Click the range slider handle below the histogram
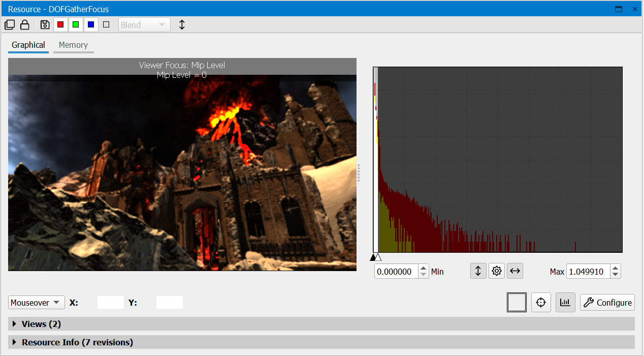Screen dimensions: 644x356 click(x=375, y=257)
